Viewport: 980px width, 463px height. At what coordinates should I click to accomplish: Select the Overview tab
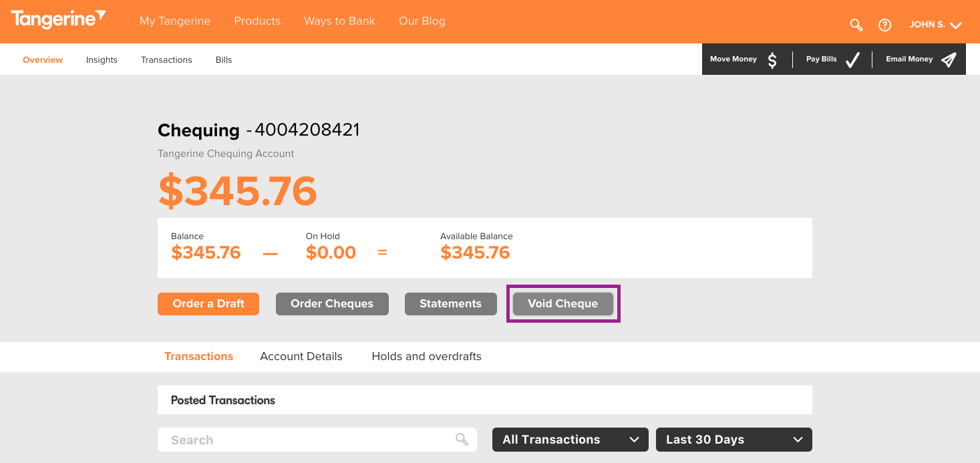[x=43, y=59]
